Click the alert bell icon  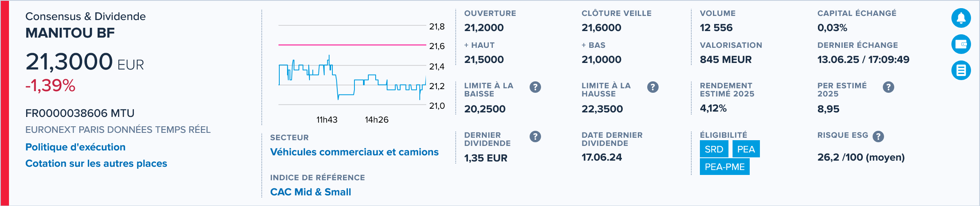[961, 18]
